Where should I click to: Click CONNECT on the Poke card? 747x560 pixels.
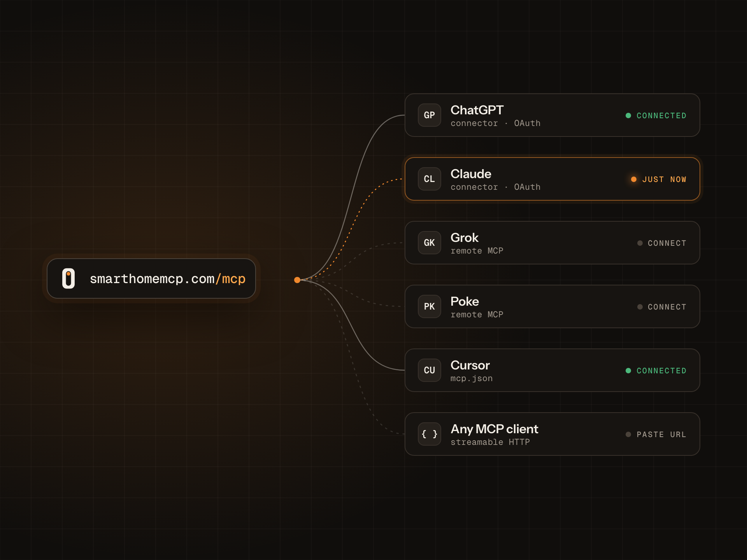662,307
